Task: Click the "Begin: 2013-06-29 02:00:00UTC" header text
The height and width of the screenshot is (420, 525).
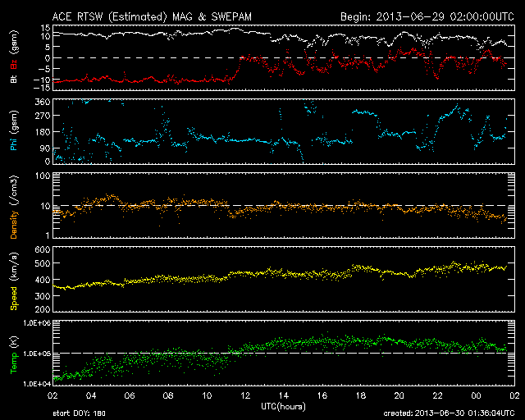Action: pyautogui.click(x=427, y=16)
